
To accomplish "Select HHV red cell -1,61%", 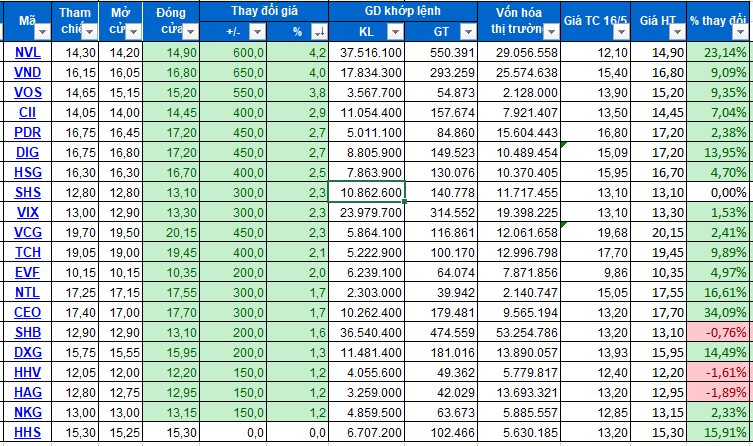I will [x=718, y=373].
